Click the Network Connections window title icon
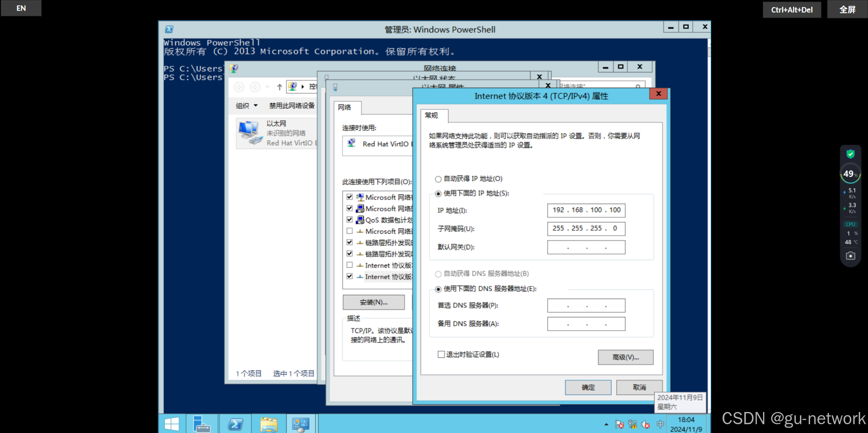The height and width of the screenshot is (433, 868). click(234, 68)
